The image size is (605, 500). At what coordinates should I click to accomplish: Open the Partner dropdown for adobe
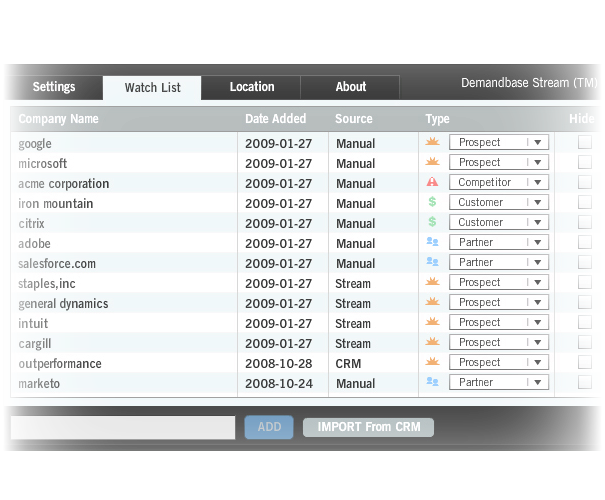(499, 243)
